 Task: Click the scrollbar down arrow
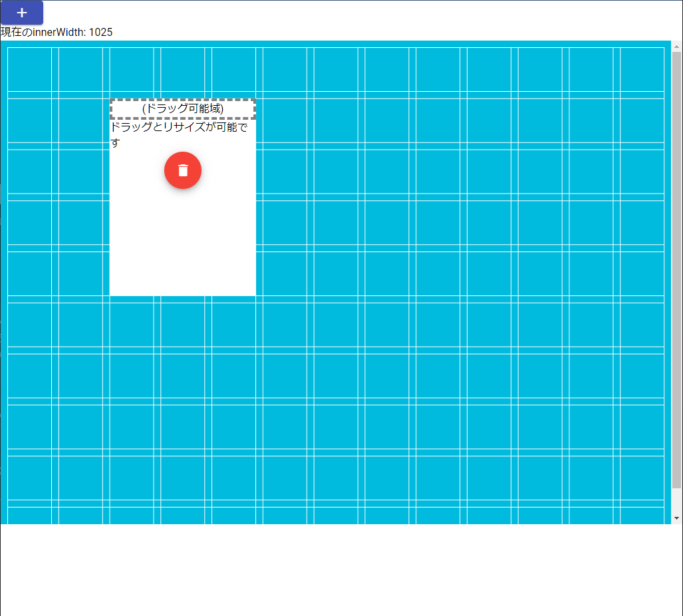(676, 518)
